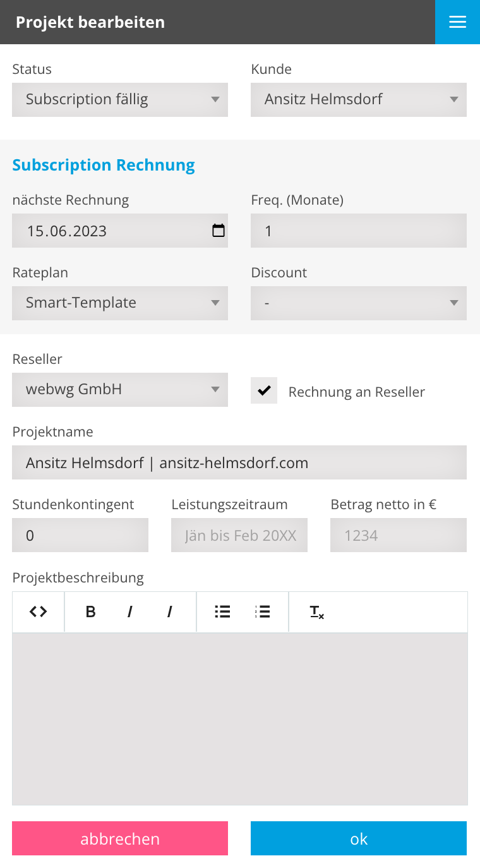The width and height of the screenshot is (480, 868).
Task: Confirm with the ok button
Action: [x=359, y=838]
